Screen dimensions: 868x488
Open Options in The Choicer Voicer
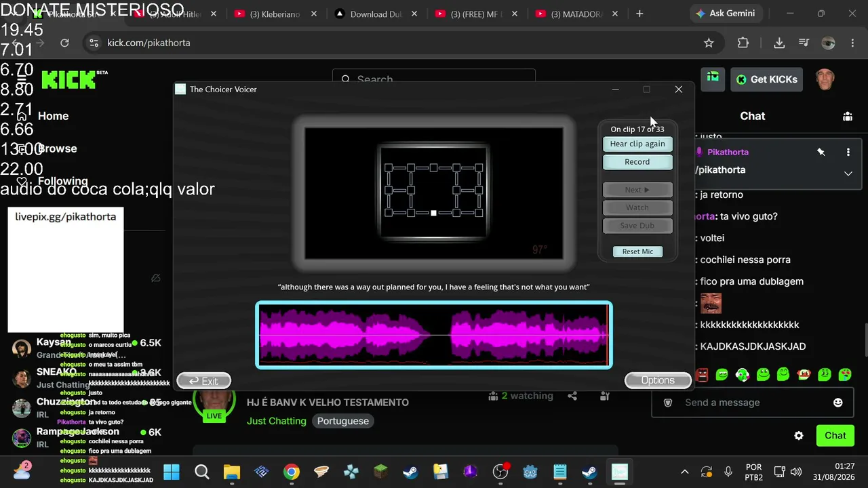click(658, 380)
